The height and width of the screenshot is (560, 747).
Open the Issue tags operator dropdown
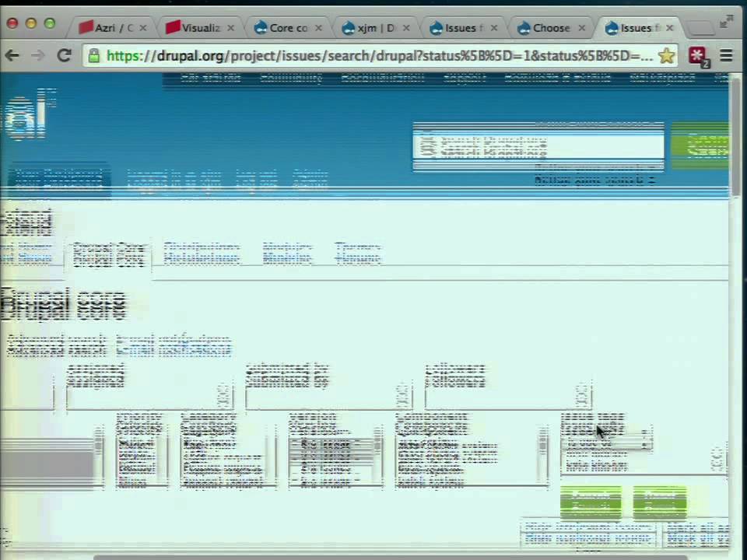click(x=605, y=439)
